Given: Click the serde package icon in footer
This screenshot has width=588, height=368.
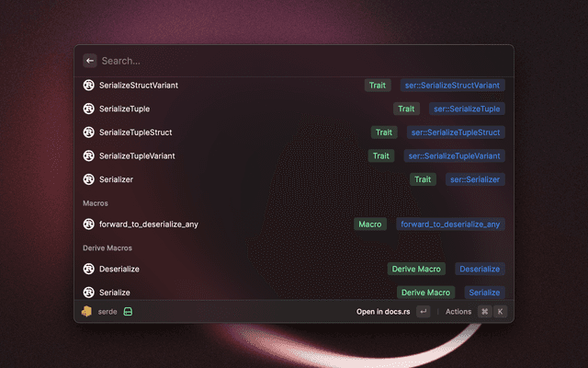Looking at the screenshot, I should (x=86, y=312).
